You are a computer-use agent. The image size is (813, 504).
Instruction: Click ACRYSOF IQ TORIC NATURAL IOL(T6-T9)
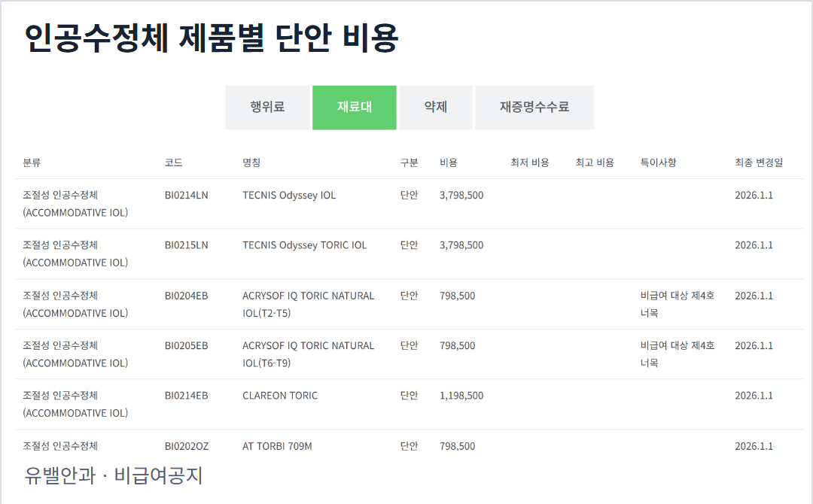pyautogui.click(x=308, y=354)
